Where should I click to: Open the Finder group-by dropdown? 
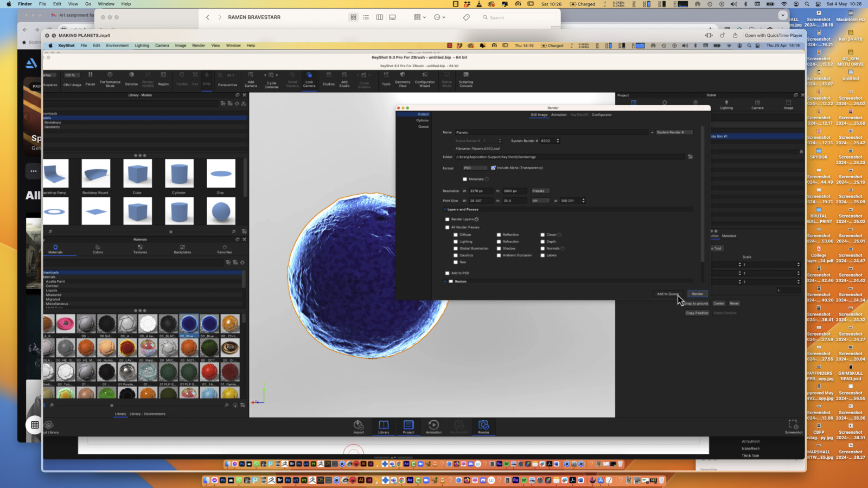pos(420,17)
